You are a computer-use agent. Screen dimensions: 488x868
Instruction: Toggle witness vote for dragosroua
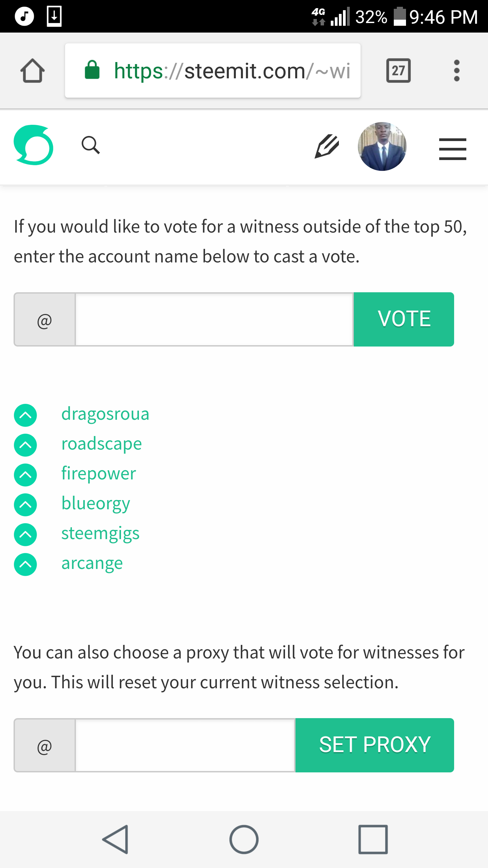pyautogui.click(x=25, y=415)
